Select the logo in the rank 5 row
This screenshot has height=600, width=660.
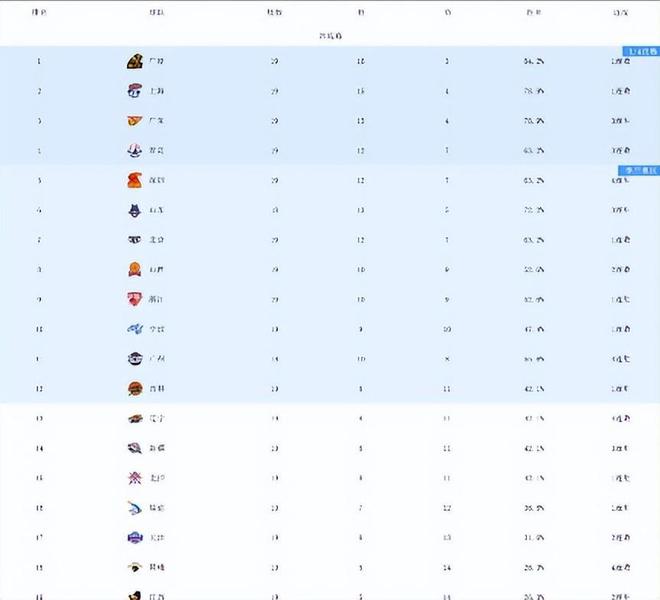[x=135, y=181]
